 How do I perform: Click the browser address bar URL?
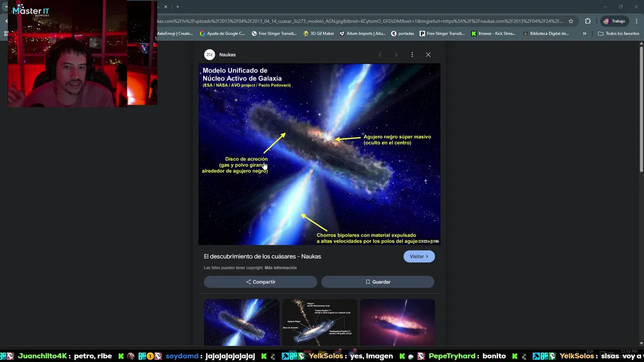point(360,21)
